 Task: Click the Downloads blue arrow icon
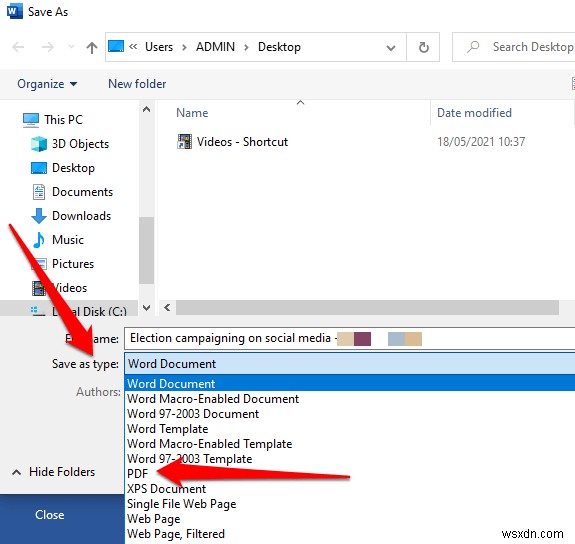pos(39,216)
